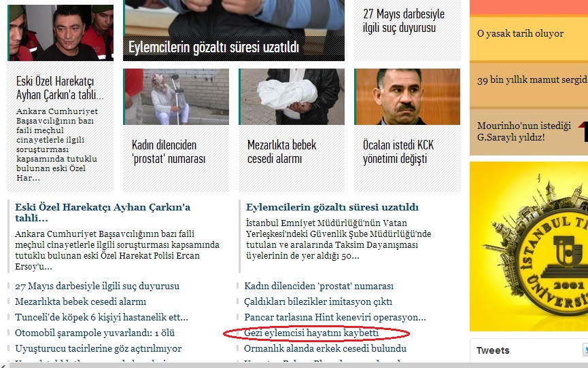Open the '27 Mayıs darbesiyle ilgili suç duyurusu' card

click(407, 31)
